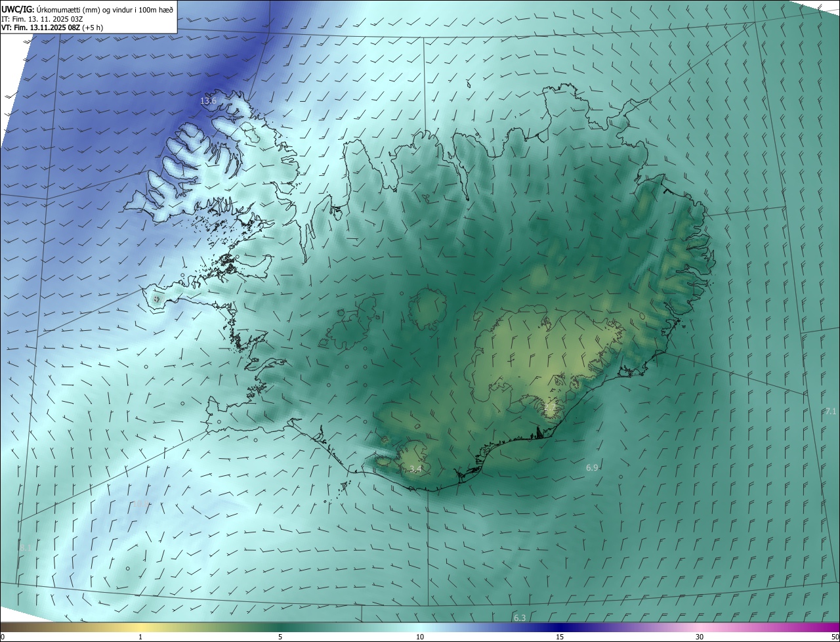Click the 50 tick on the color scale
Image resolution: width=840 pixels, height=642 pixels.
pyautogui.click(x=835, y=637)
